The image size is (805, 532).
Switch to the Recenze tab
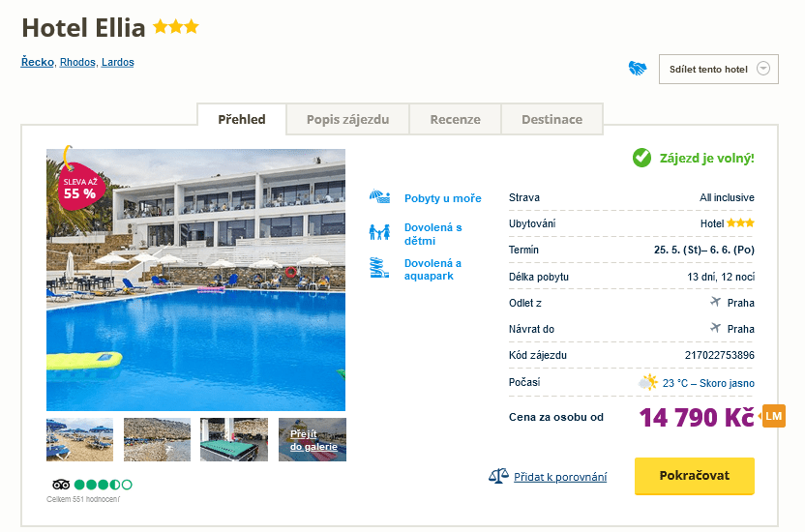pos(455,120)
